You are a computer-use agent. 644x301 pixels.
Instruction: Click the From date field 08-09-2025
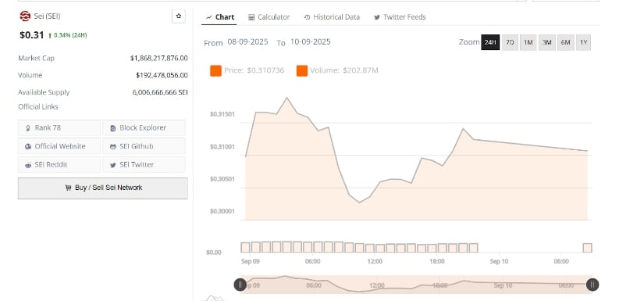pos(247,42)
